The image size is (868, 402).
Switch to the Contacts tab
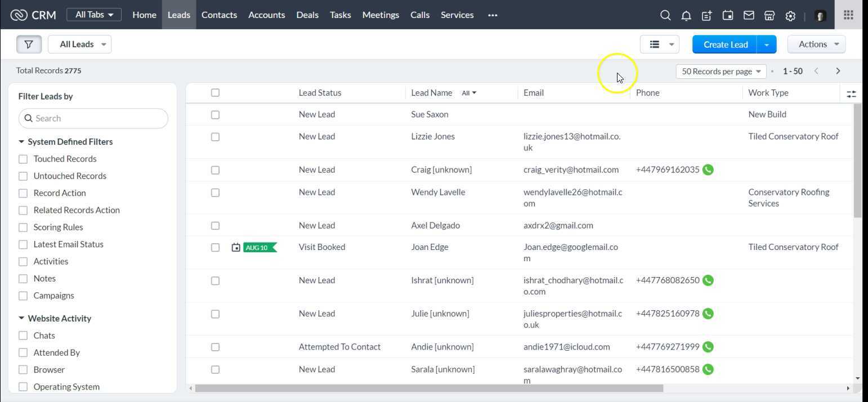219,15
